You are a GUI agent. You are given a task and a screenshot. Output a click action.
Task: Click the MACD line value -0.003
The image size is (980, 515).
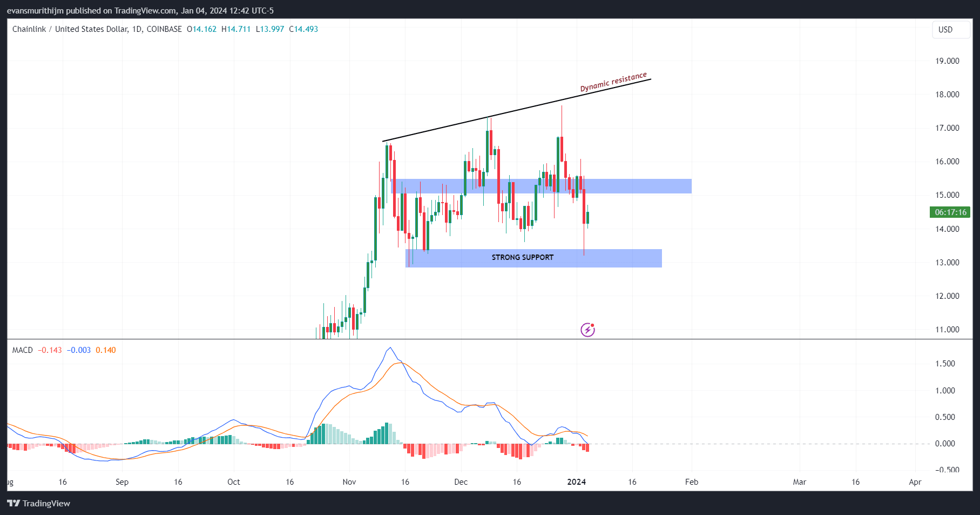click(x=79, y=350)
